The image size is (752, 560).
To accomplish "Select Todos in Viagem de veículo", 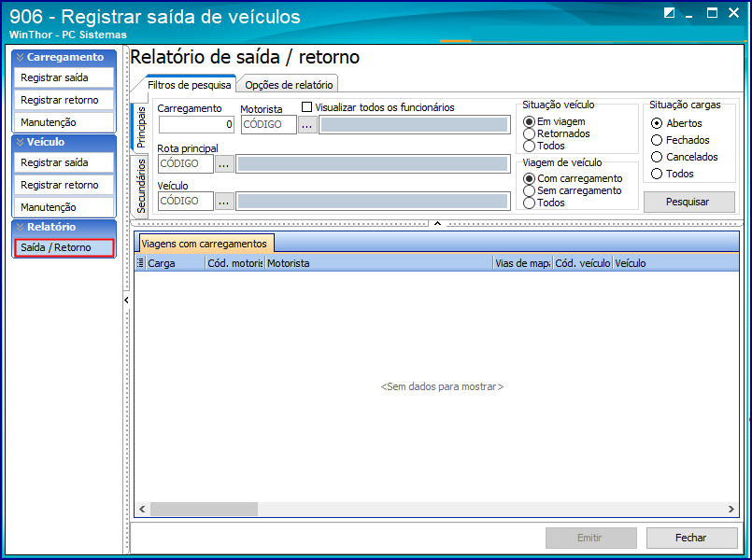I will coord(529,203).
